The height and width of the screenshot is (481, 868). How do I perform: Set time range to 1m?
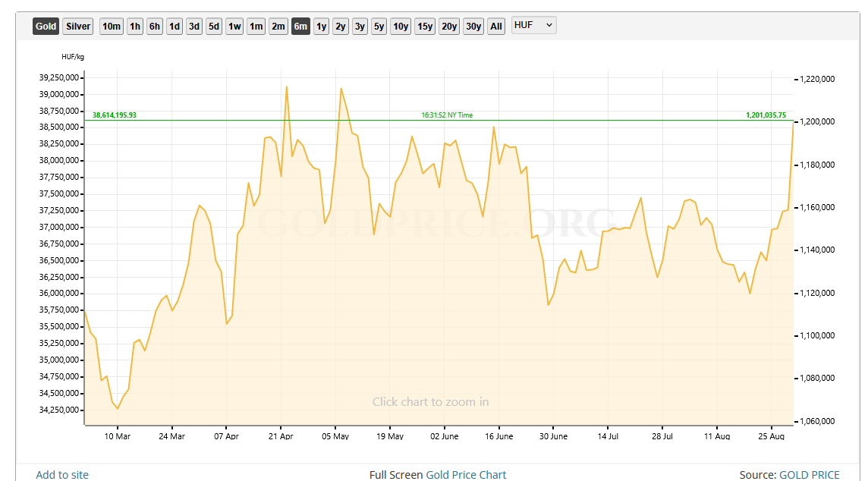[256, 26]
